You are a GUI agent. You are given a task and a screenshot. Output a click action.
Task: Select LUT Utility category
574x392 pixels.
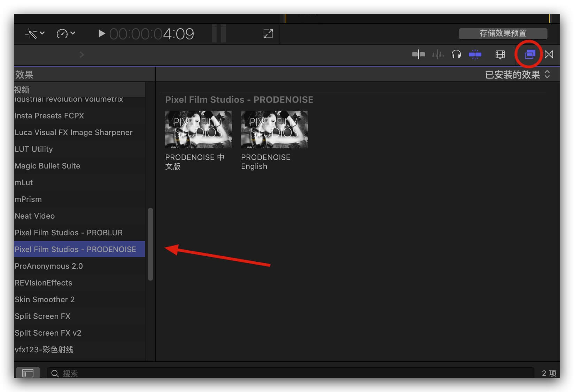click(79, 149)
